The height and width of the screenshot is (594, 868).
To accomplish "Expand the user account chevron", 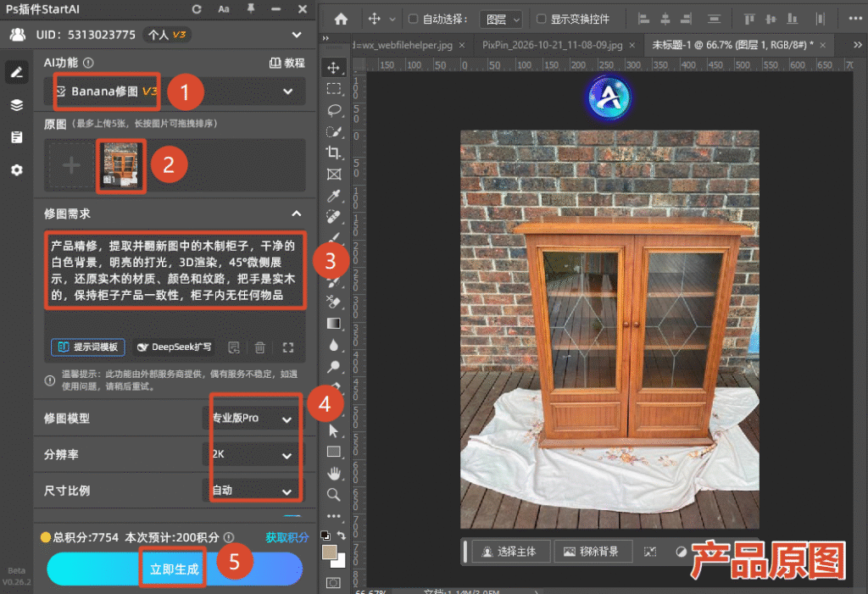I will (297, 35).
